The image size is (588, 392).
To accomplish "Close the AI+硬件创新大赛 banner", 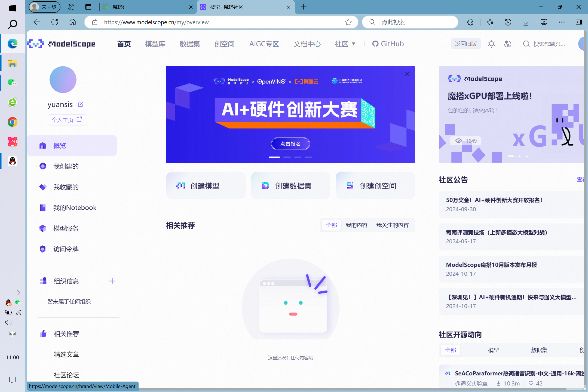I will coord(407,74).
